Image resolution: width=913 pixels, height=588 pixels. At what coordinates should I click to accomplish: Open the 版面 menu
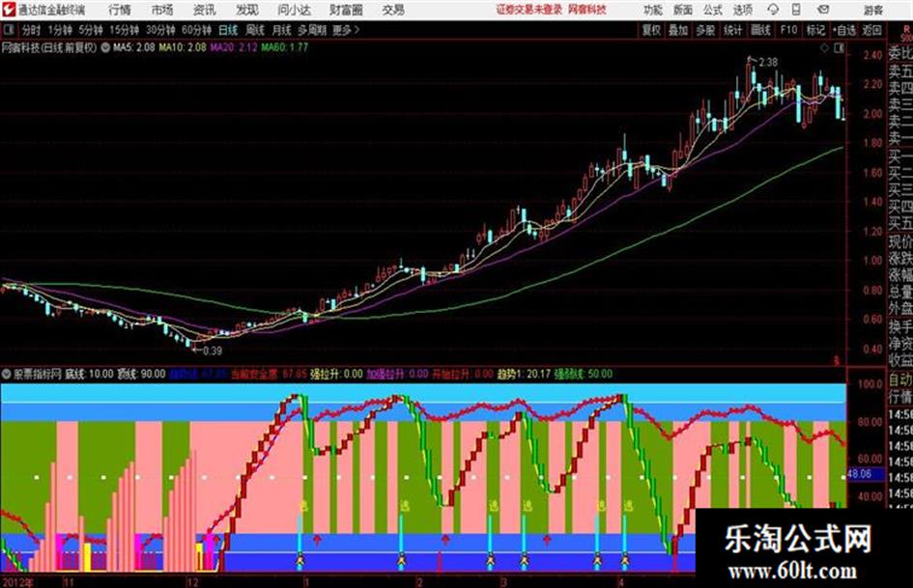682,10
